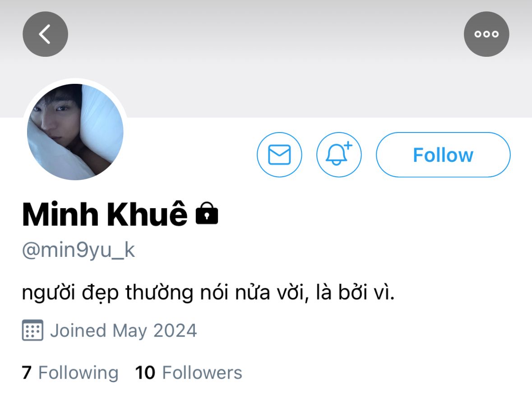Image resolution: width=532 pixels, height=402 pixels.
Task: Open the three-dot more options menu
Action: tap(486, 34)
